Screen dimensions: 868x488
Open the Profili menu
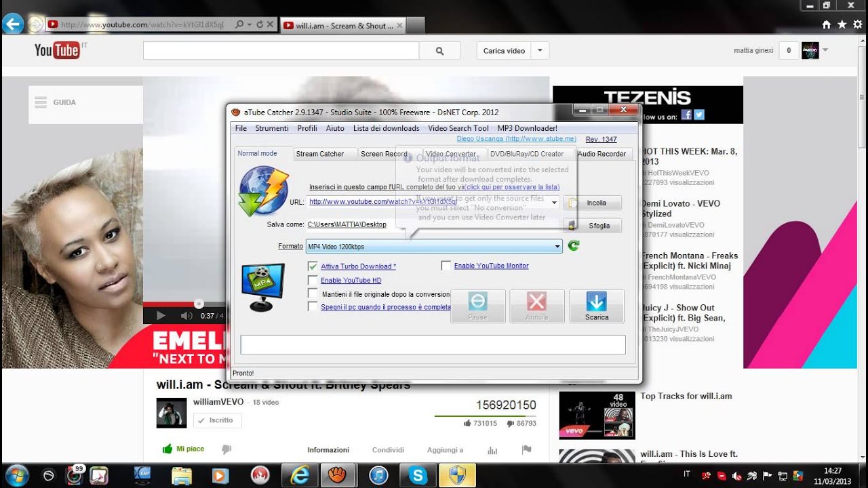[307, 128]
